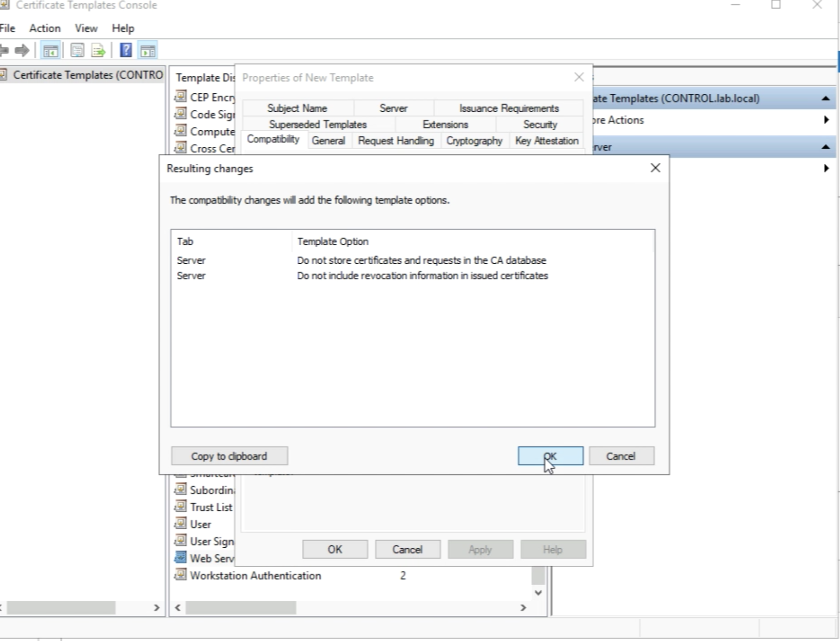Toggle the Show/Hide Action Pane icon

click(x=148, y=50)
